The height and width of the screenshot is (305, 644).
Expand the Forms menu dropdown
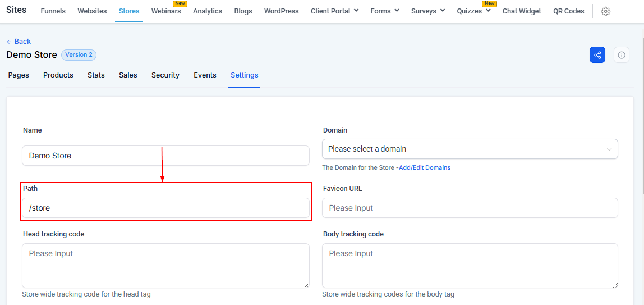[x=385, y=11]
